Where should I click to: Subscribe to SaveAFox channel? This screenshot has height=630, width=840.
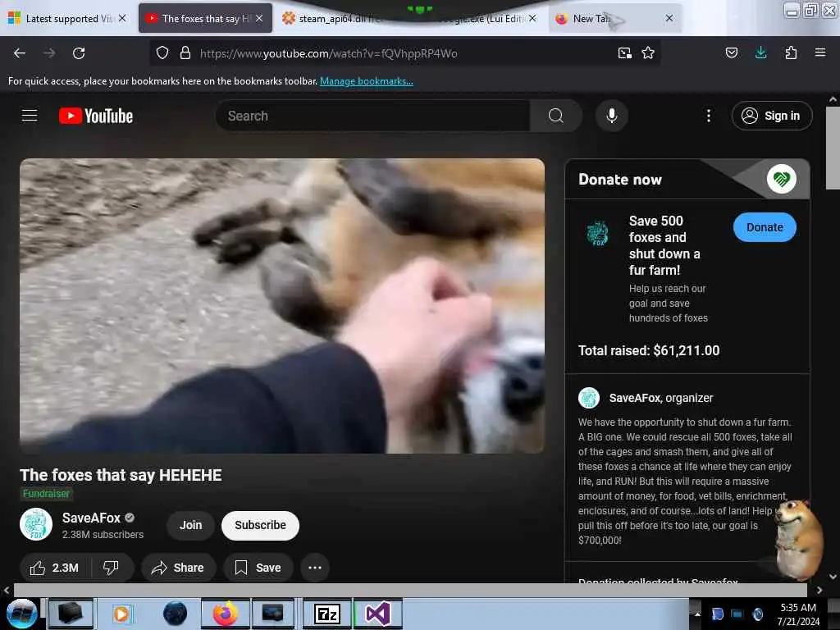click(260, 526)
